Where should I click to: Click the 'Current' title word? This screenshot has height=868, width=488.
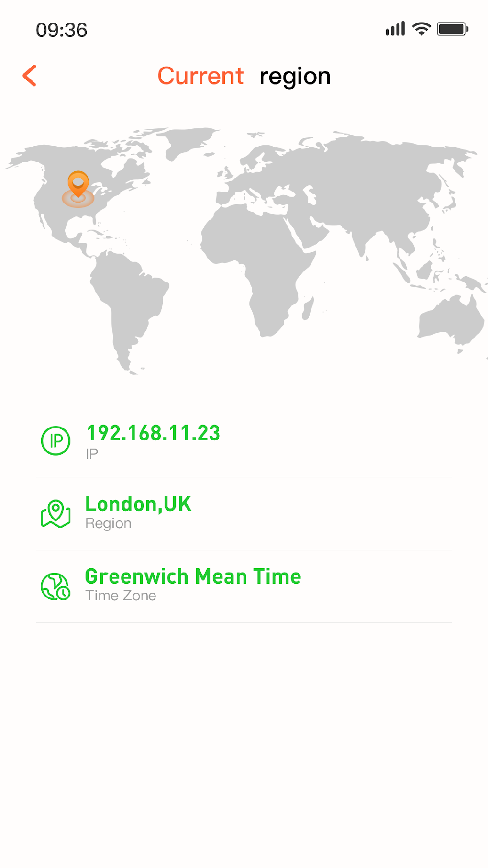click(x=200, y=76)
